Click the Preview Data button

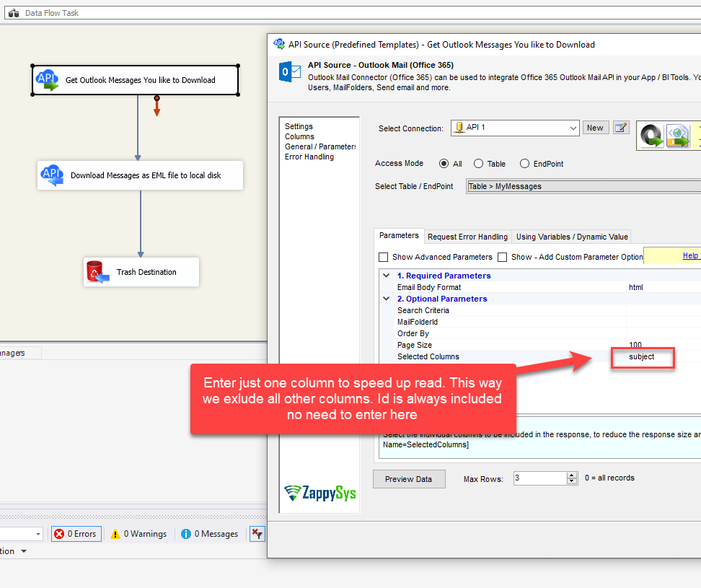coord(409,478)
